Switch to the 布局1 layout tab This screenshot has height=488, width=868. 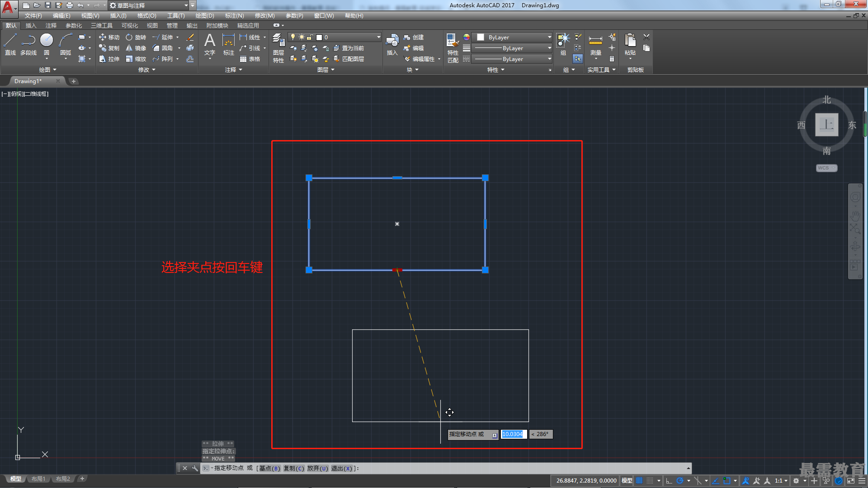coord(38,479)
